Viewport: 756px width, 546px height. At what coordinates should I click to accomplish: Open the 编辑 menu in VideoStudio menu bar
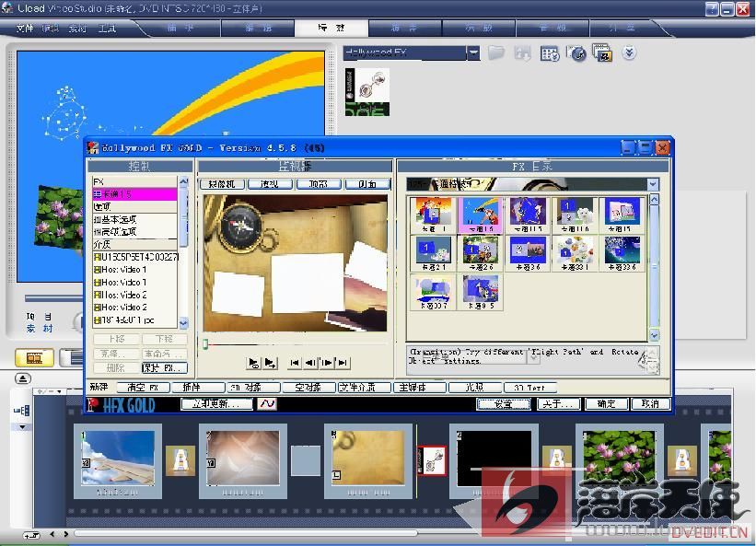(51, 28)
